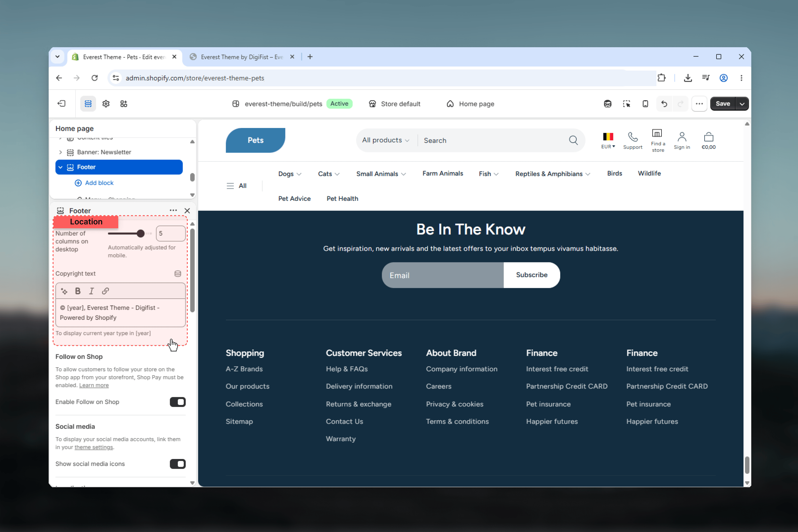Click the storefront search magnifier icon
This screenshot has height=532, width=798.
click(573, 140)
